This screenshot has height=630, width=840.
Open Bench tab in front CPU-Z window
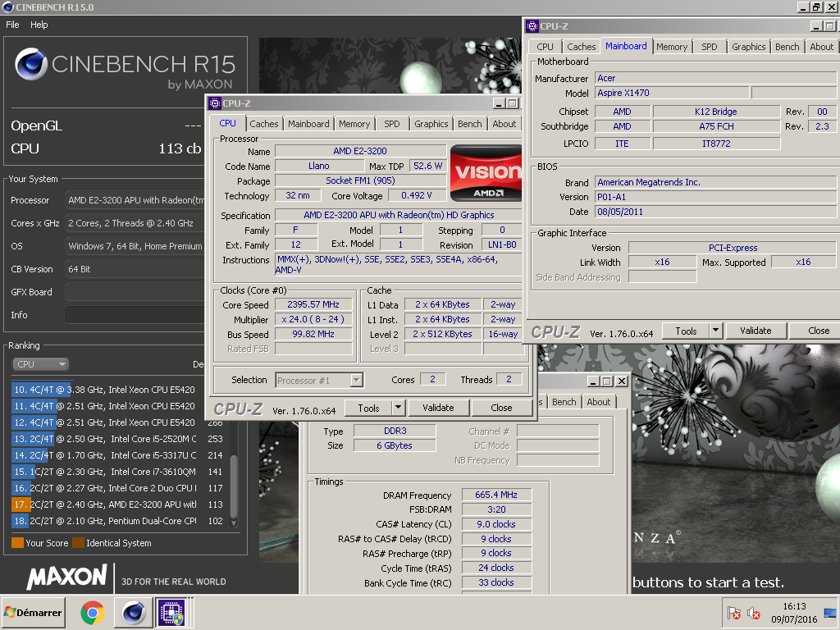[470, 124]
